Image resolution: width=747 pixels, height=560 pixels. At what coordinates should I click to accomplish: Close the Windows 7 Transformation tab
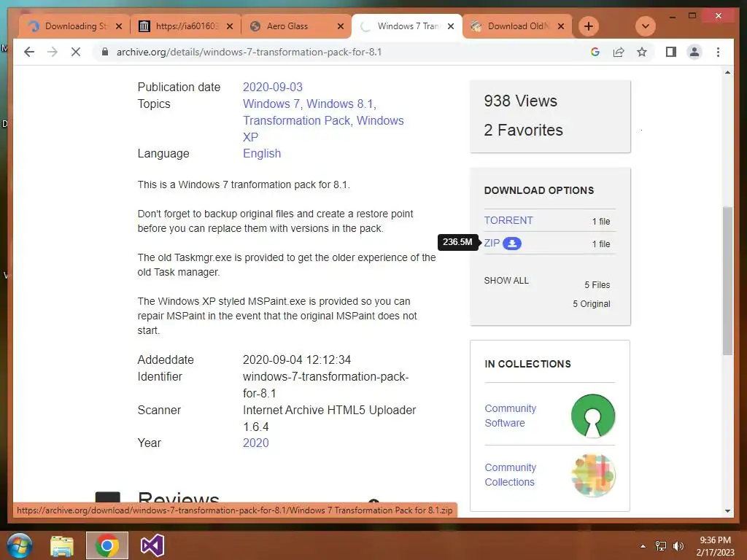[451, 26]
